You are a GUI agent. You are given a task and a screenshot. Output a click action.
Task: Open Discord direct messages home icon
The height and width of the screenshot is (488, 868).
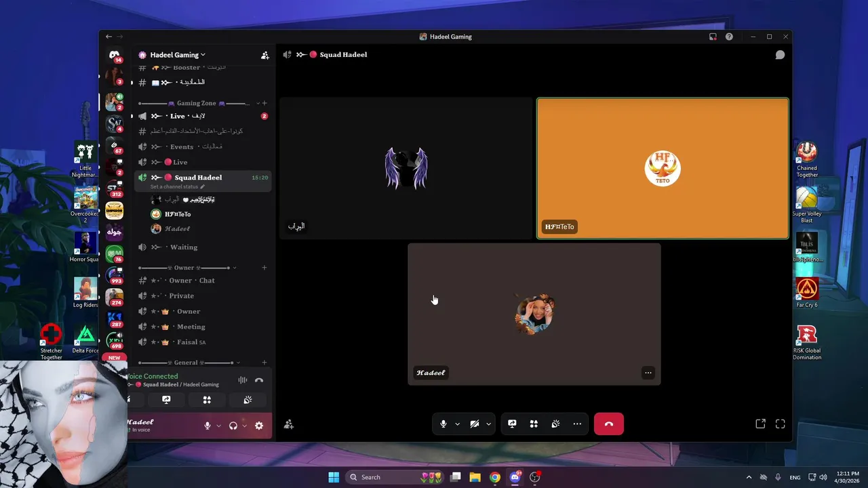[x=114, y=55]
